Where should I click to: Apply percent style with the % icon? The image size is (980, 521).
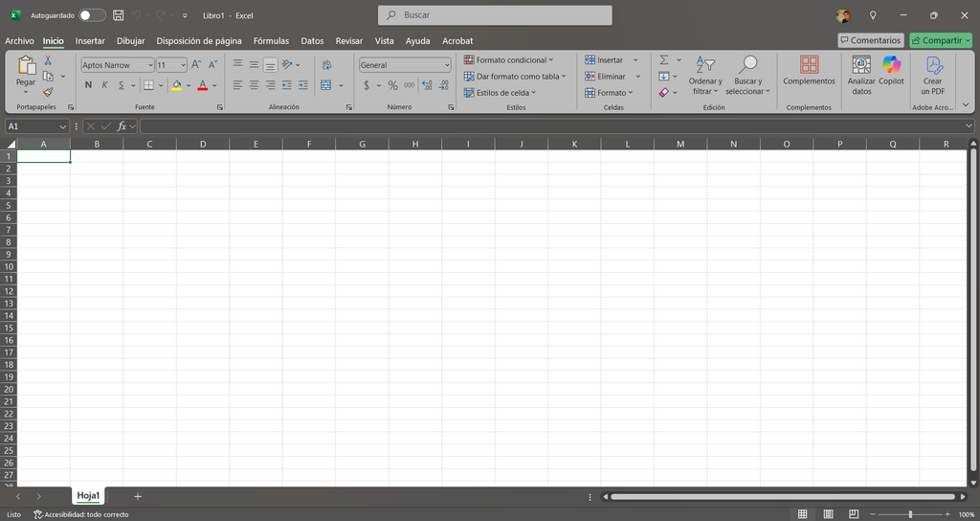(392, 85)
